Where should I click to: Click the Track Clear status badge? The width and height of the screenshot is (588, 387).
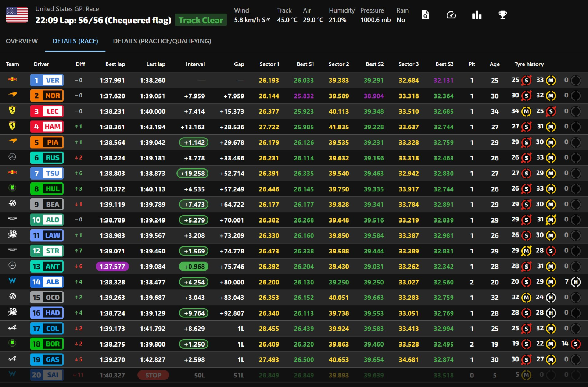[201, 20]
